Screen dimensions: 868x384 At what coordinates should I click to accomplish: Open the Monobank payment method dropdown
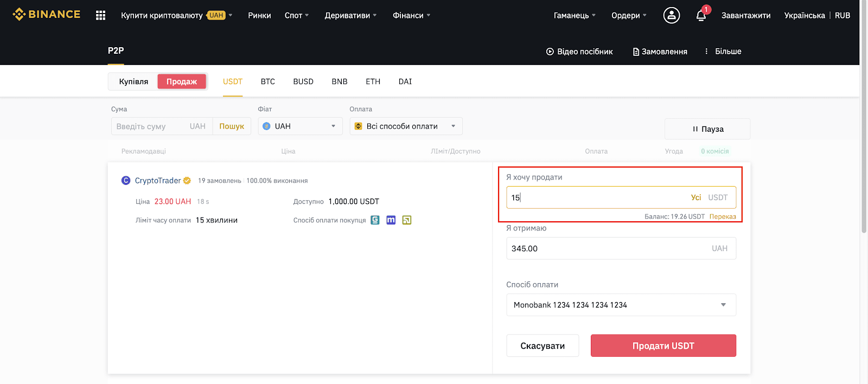(x=621, y=305)
